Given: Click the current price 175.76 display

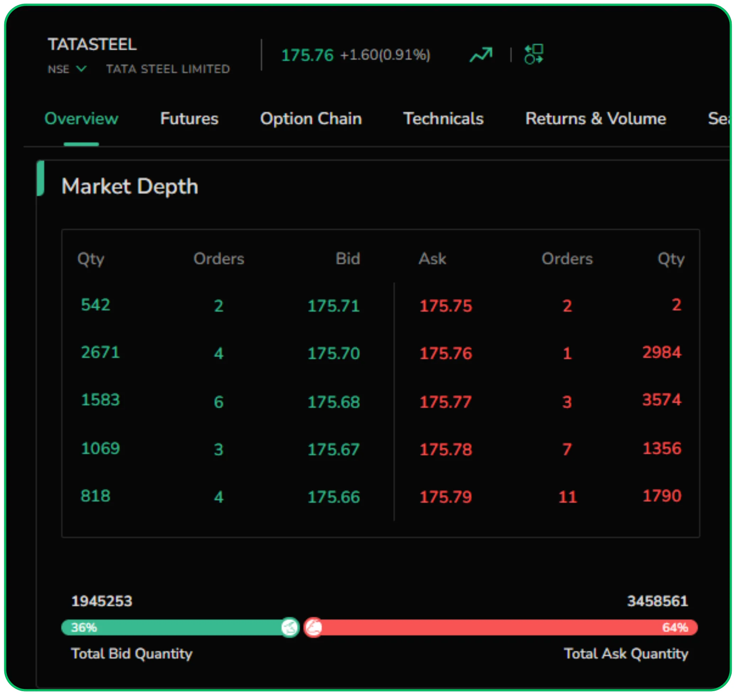Looking at the screenshot, I should click(x=308, y=55).
